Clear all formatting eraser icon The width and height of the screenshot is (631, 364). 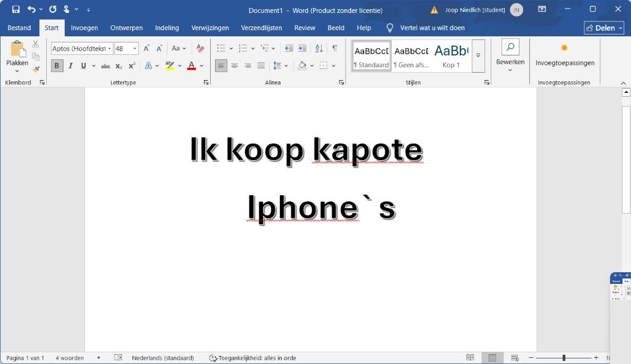click(x=200, y=49)
